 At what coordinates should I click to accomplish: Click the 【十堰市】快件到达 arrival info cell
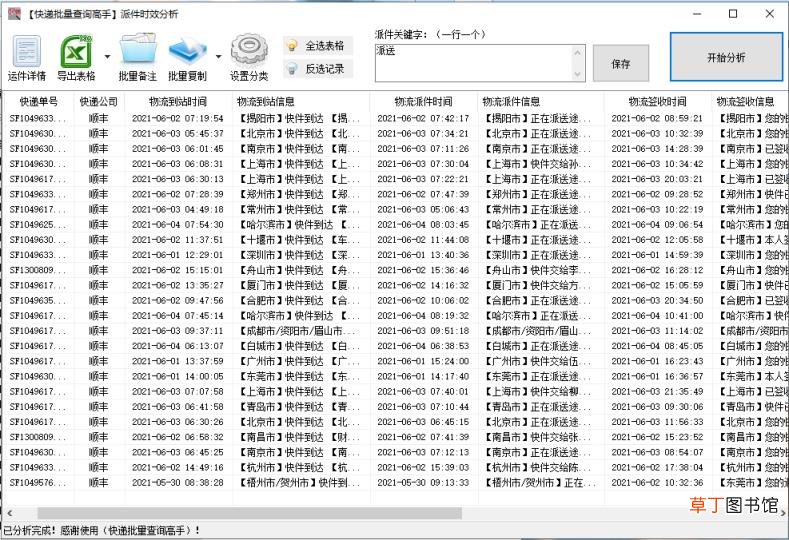click(300, 240)
